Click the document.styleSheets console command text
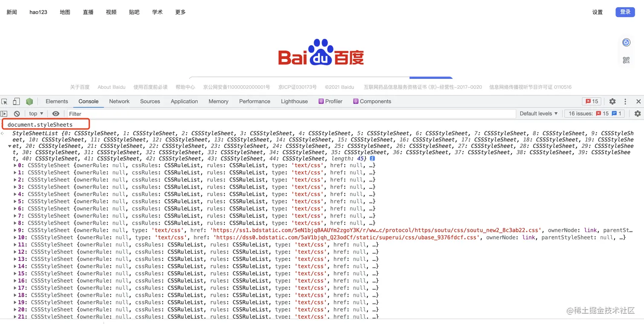 tap(40, 125)
